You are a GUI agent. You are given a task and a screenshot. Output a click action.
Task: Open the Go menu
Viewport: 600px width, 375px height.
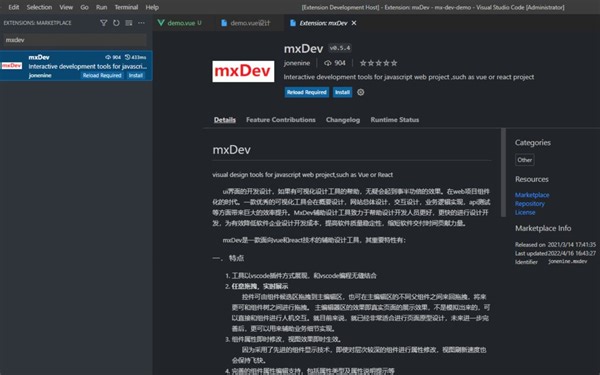point(85,7)
